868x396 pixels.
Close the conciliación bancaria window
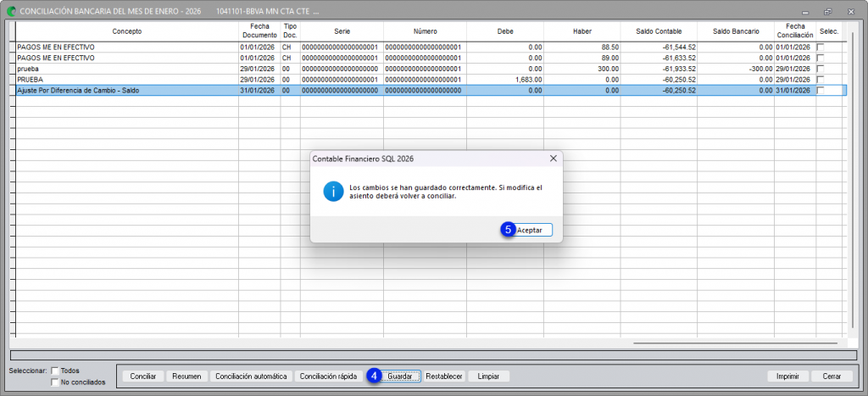click(x=851, y=11)
